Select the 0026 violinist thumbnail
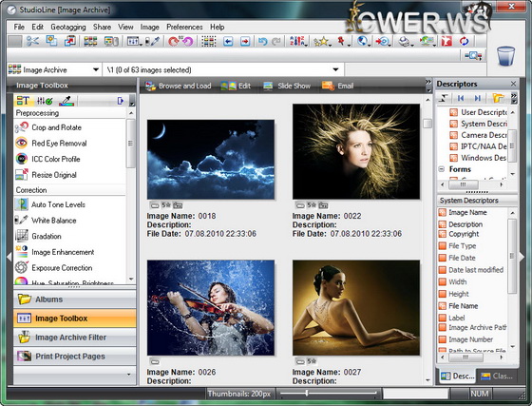Screen dimensions: 532x406 click(211, 308)
